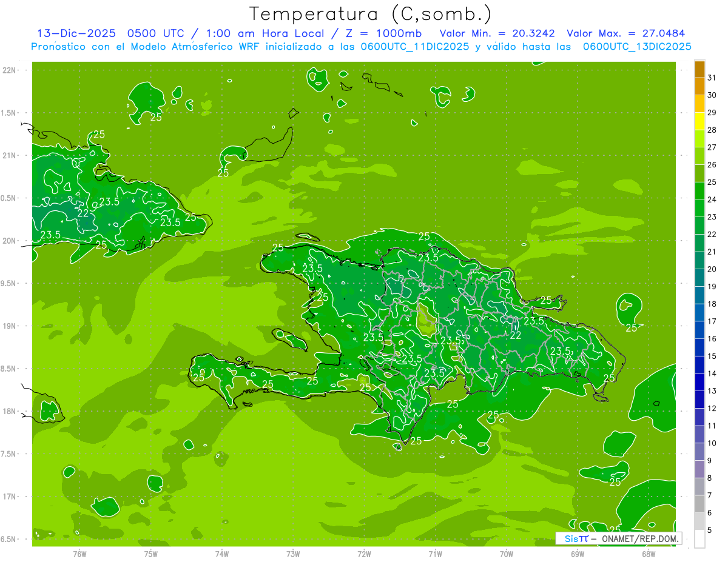Pick the legend color band between 30 and 31
The width and height of the screenshot is (728, 562).
pos(699,87)
